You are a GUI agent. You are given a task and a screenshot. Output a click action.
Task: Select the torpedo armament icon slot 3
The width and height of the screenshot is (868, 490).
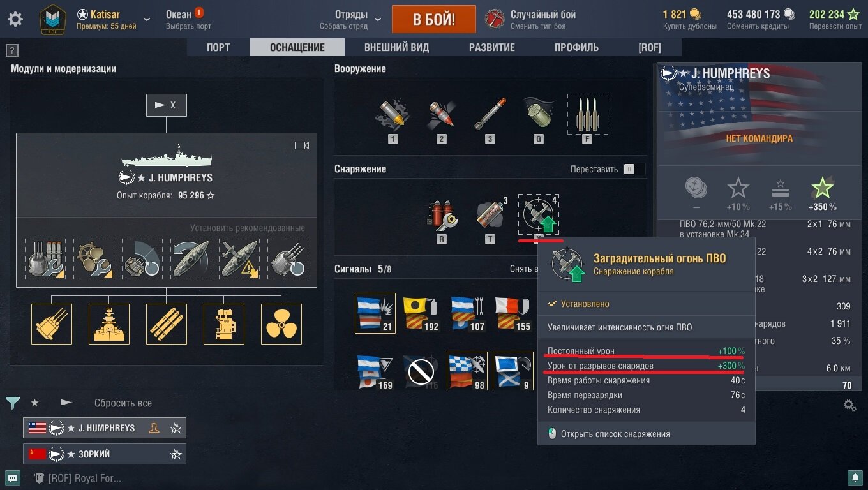coord(490,115)
